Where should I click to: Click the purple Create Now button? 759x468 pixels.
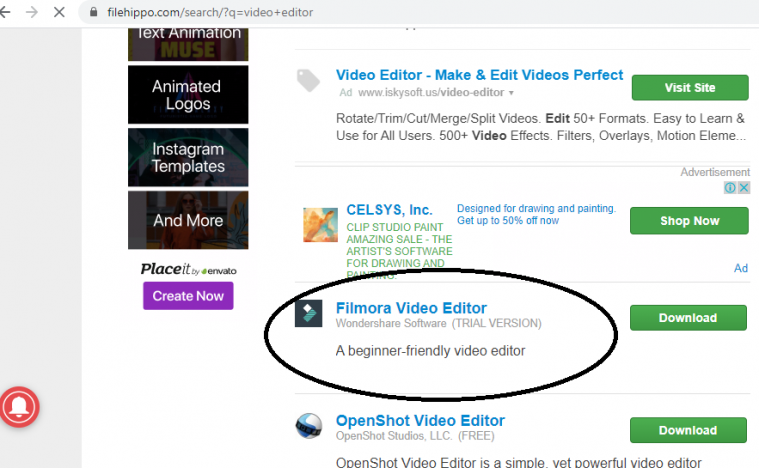(x=188, y=296)
